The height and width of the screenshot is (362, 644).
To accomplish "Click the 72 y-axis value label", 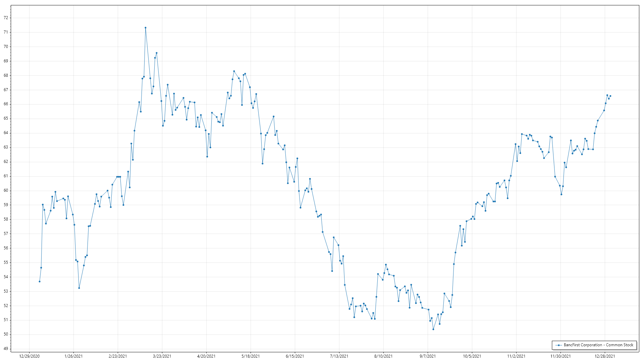I will coord(6,18).
